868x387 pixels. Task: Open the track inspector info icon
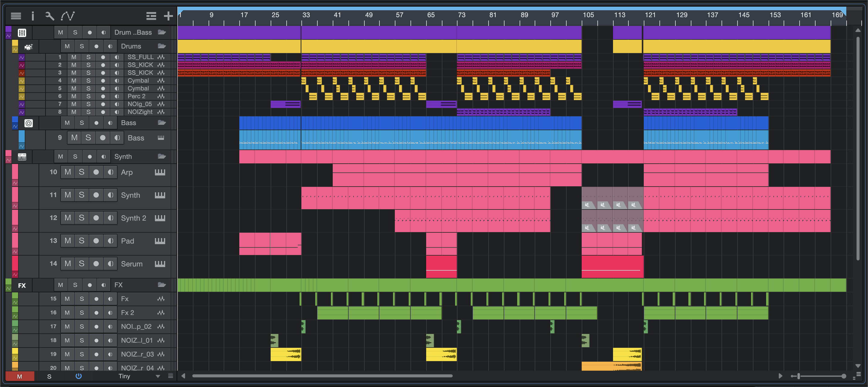point(33,15)
